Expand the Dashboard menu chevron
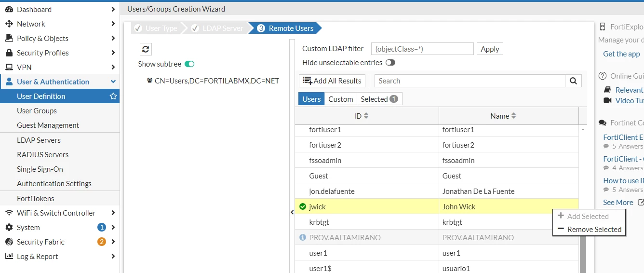 tap(113, 9)
